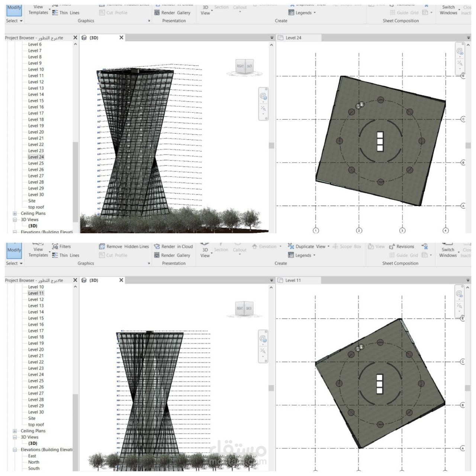Click the Project Browser scrollbar in the Level 24 screenshot
The width and height of the screenshot is (476, 476).
75,181
